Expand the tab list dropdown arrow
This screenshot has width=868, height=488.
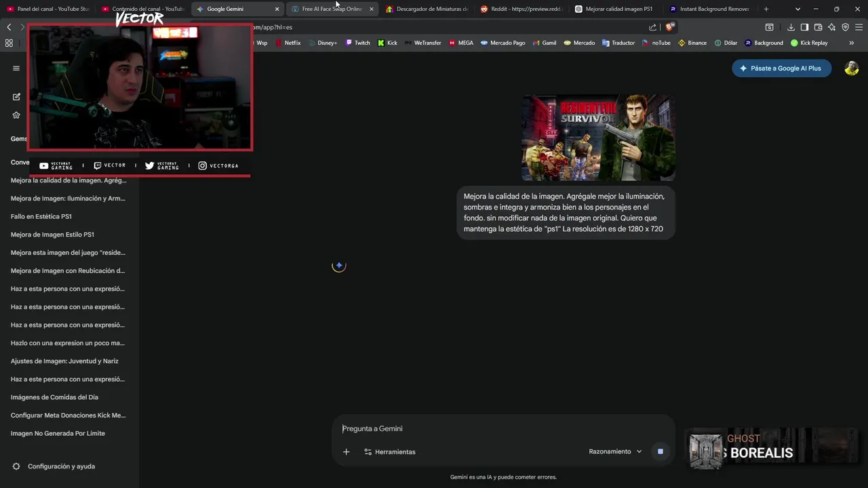point(797,9)
